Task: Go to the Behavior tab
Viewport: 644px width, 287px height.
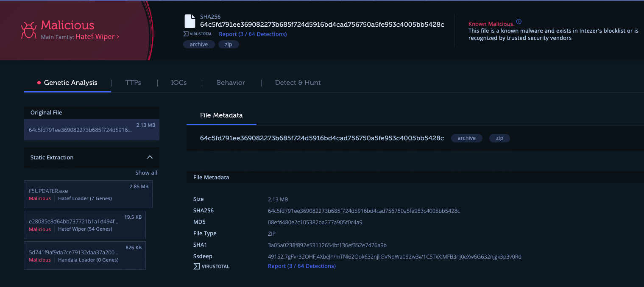Action: [x=231, y=83]
